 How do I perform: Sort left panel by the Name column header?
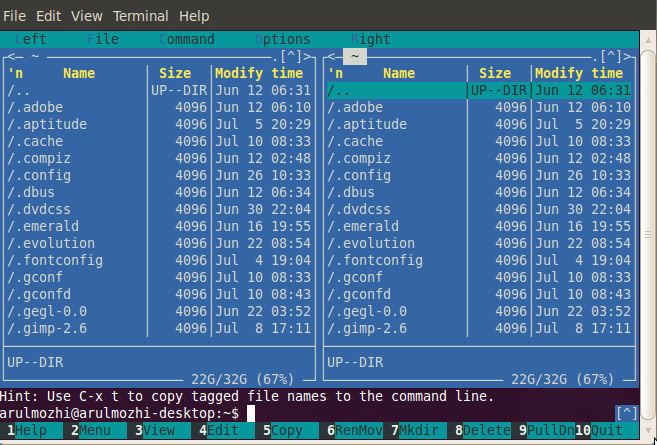[x=79, y=73]
